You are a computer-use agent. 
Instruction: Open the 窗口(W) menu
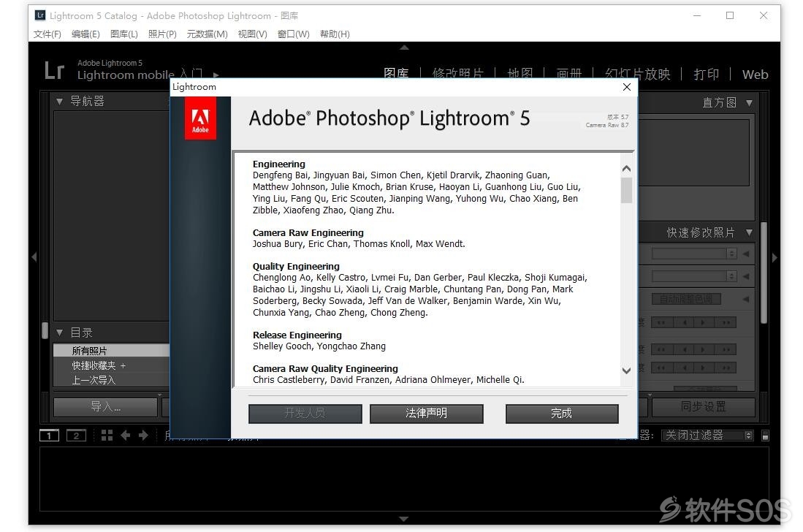[294, 34]
